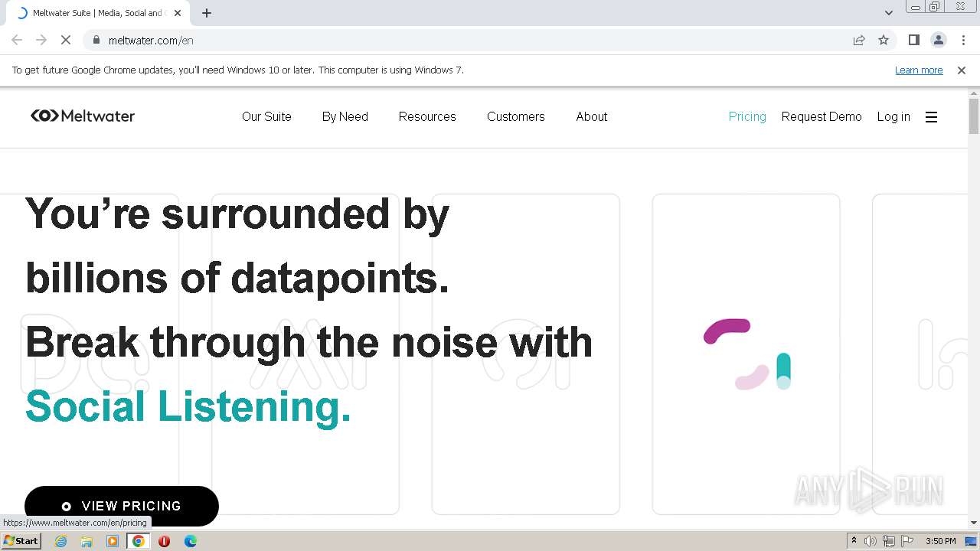Image resolution: width=980 pixels, height=551 pixels.
Task: Open network status tray icon
Action: (x=889, y=541)
